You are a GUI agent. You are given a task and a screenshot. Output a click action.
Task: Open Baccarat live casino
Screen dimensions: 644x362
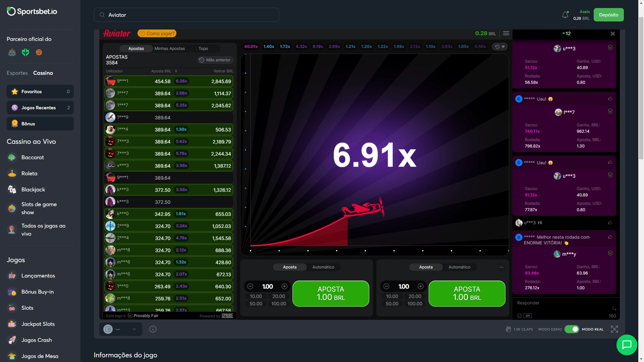pos(33,157)
